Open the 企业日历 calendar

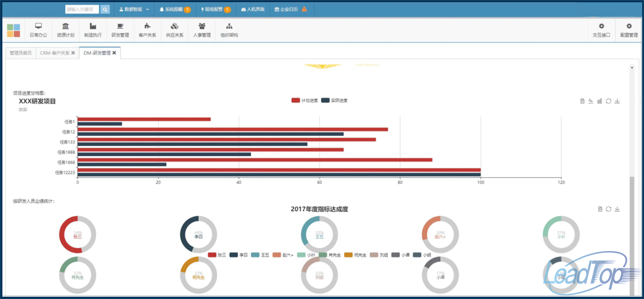coord(286,9)
